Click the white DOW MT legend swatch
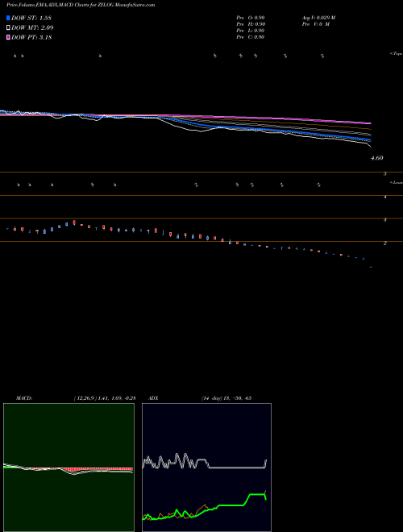The height and width of the screenshot is (532, 403). [x=8, y=27]
